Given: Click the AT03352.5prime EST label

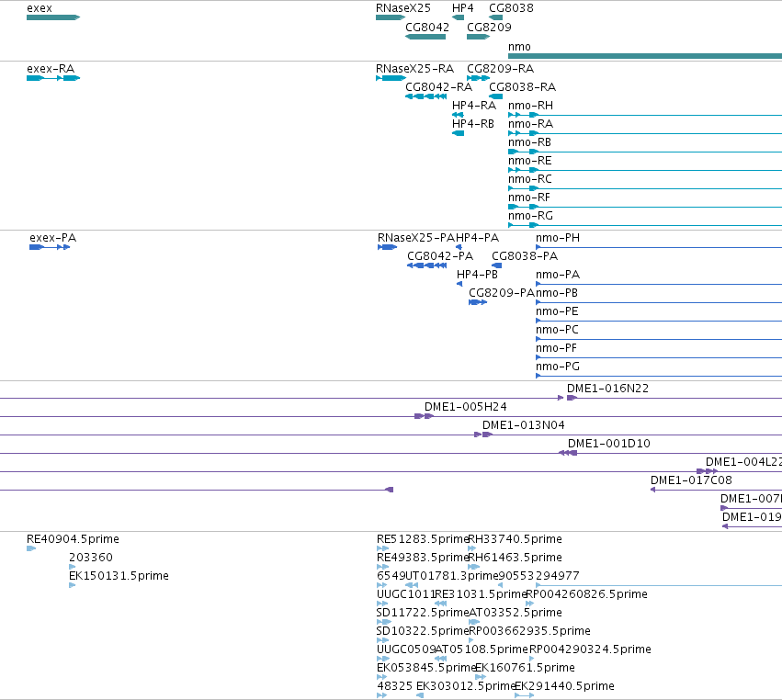Looking at the screenshot, I should click(516, 613).
